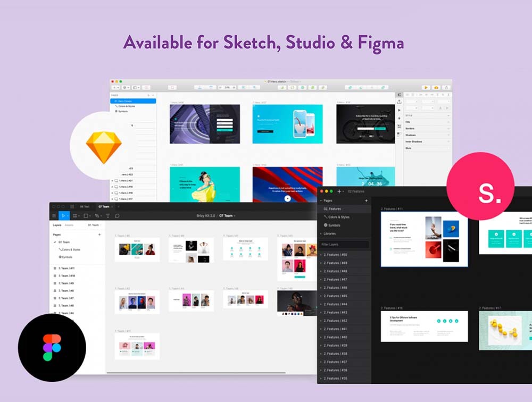Collapse the Pages section in Studio sidebar
532x402 pixels.
click(321, 200)
